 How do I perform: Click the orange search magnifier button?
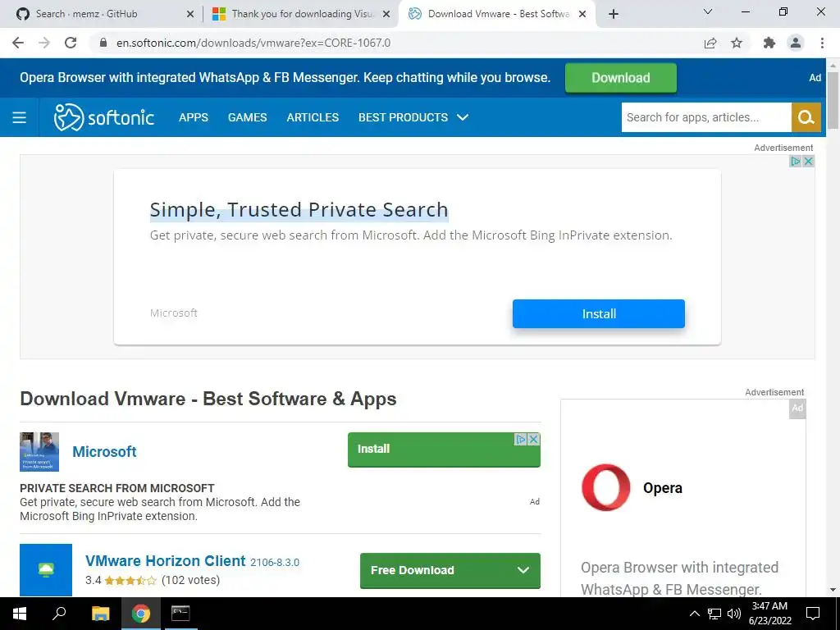click(806, 117)
